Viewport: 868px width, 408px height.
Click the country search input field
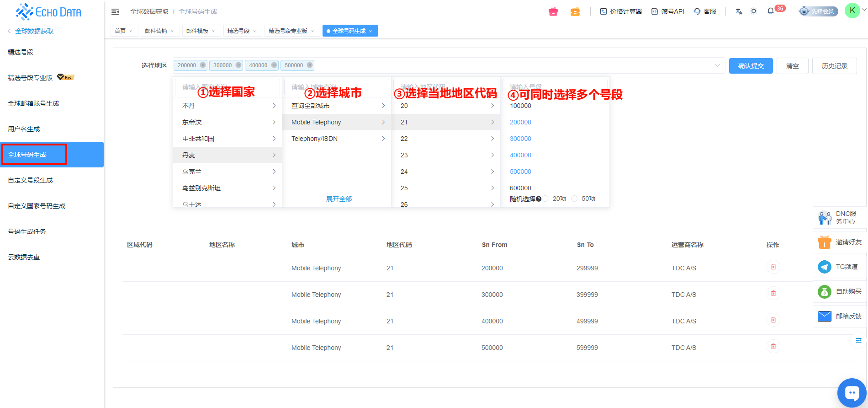[x=228, y=86]
